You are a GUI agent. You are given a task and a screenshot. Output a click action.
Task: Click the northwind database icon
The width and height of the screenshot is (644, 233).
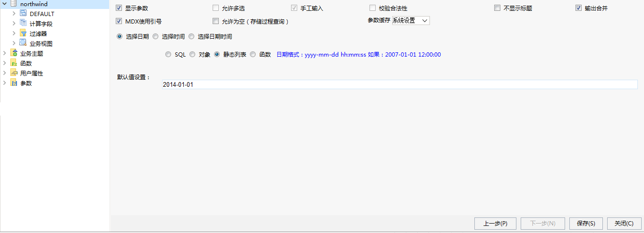[x=14, y=4]
